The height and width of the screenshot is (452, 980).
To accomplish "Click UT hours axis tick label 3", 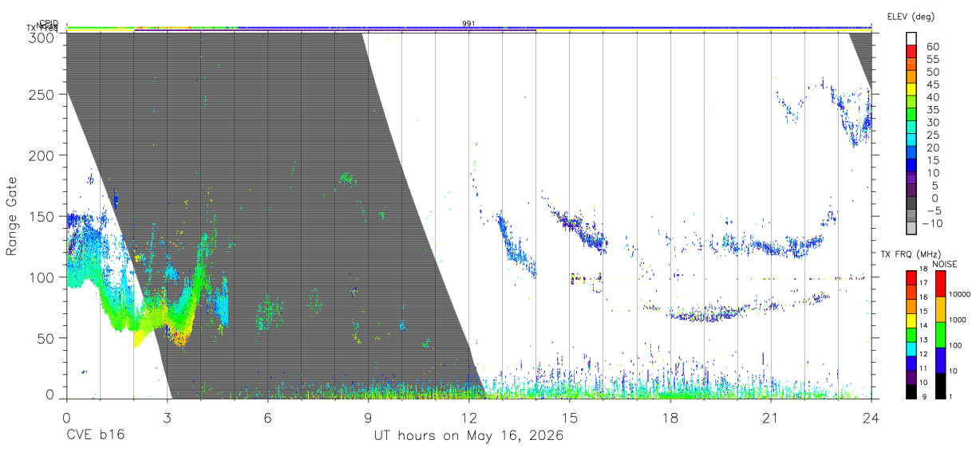I will click(x=167, y=417).
